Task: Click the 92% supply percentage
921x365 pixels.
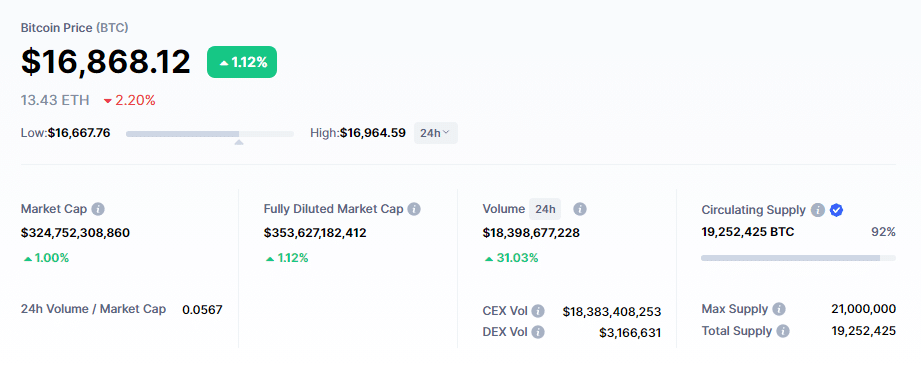Action: point(883,232)
